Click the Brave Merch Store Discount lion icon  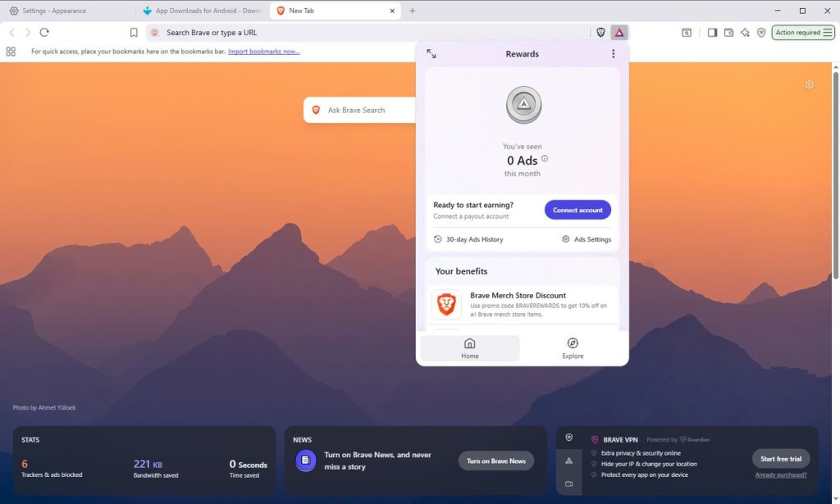pyautogui.click(x=446, y=304)
